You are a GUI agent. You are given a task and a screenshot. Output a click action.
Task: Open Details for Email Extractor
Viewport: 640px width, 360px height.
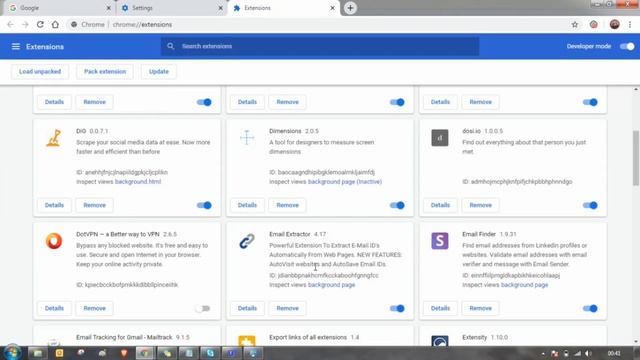click(247, 308)
